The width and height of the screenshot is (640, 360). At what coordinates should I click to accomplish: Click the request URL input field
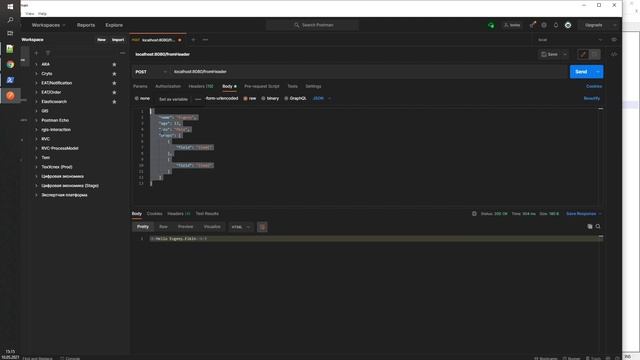coord(369,72)
